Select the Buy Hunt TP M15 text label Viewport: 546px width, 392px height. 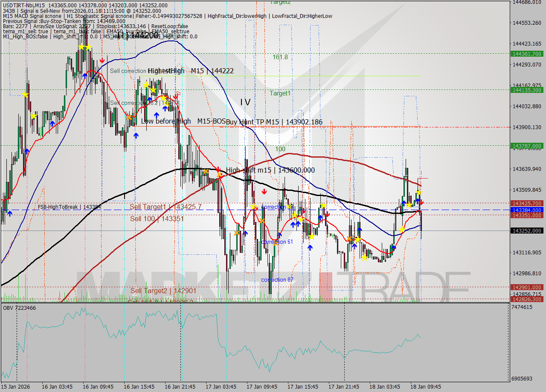pyautogui.click(x=273, y=122)
